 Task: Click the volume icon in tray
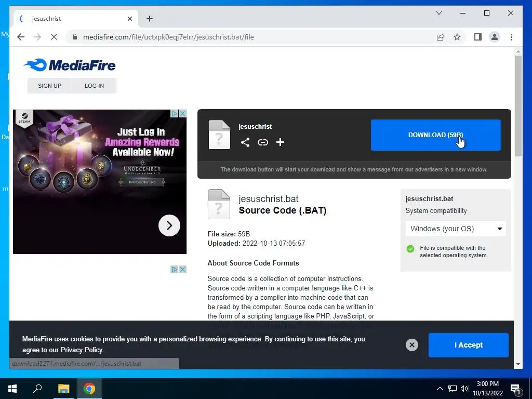pyautogui.click(x=464, y=389)
